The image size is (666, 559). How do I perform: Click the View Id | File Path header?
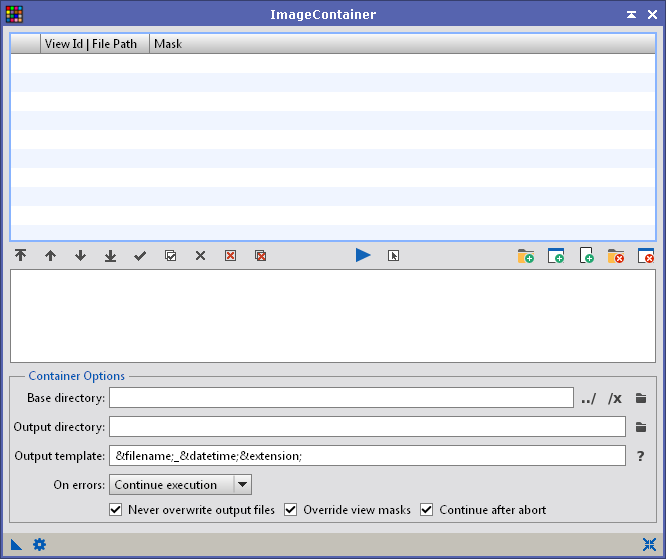pyautogui.click(x=95, y=44)
